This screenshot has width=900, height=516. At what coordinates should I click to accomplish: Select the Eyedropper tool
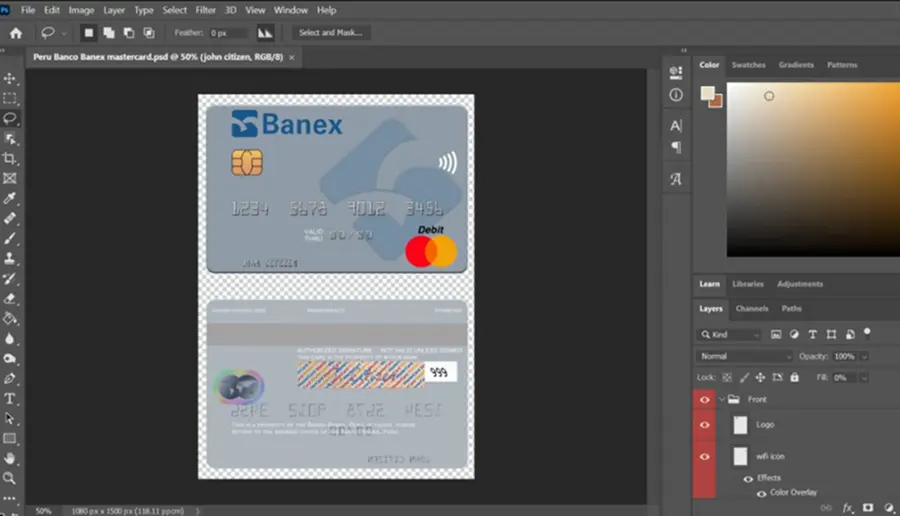click(x=10, y=199)
